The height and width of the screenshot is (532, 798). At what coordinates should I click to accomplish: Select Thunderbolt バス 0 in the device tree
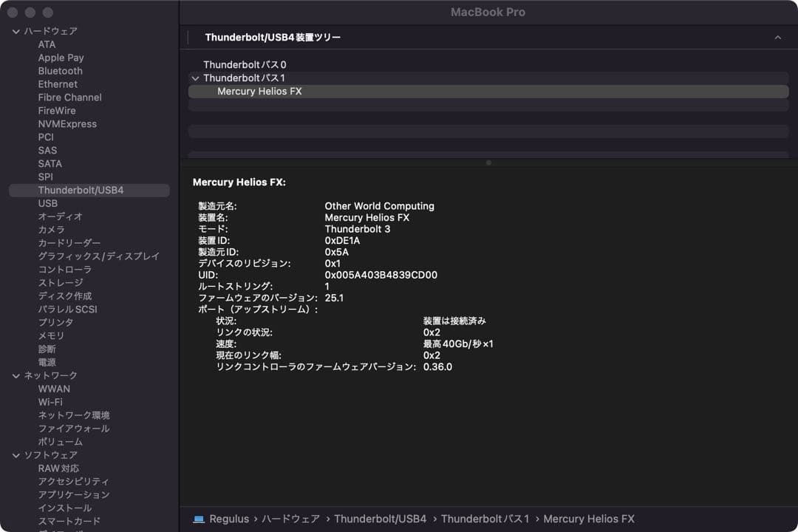point(245,64)
